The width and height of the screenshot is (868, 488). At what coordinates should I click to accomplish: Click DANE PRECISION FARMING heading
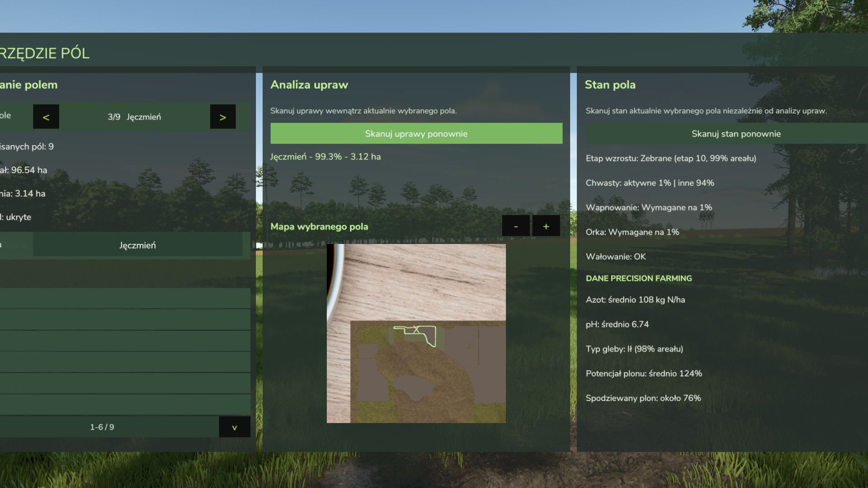pyautogui.click(x=639, y=278)
